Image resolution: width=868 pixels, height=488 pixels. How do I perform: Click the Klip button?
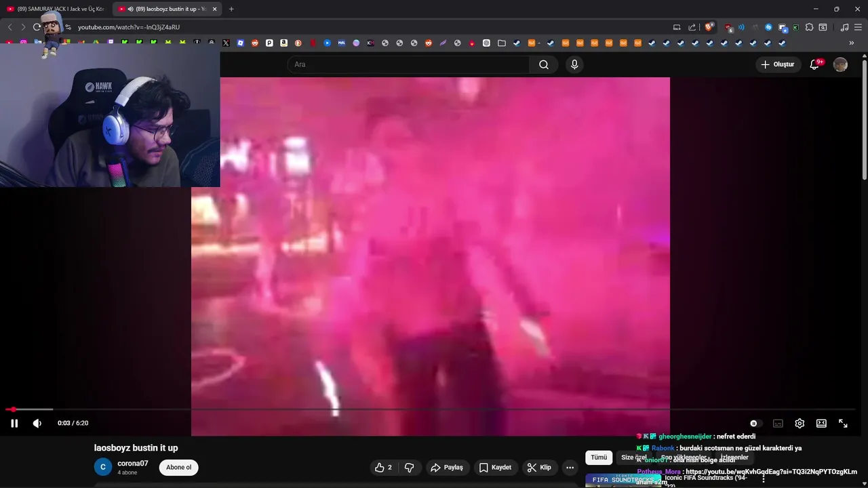[539, 467]
